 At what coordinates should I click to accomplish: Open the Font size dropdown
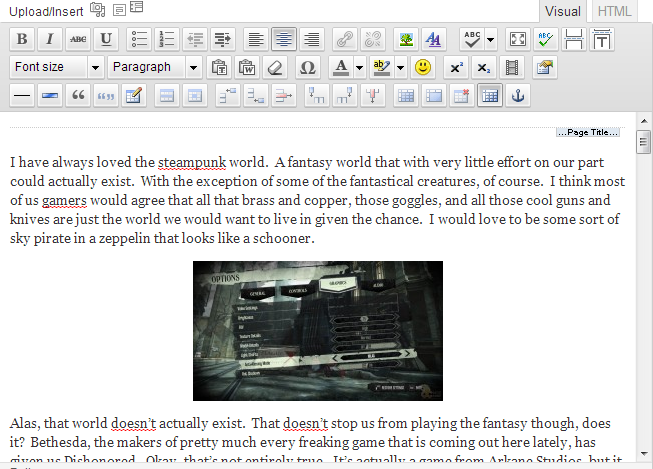tap(56, 67)
